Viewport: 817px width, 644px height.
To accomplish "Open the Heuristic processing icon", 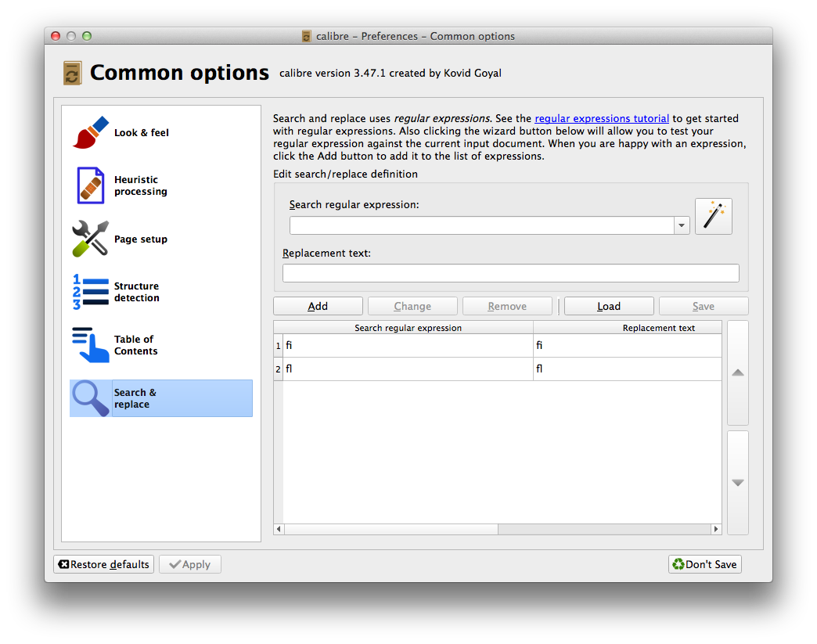I will click(x=90, y=185).
